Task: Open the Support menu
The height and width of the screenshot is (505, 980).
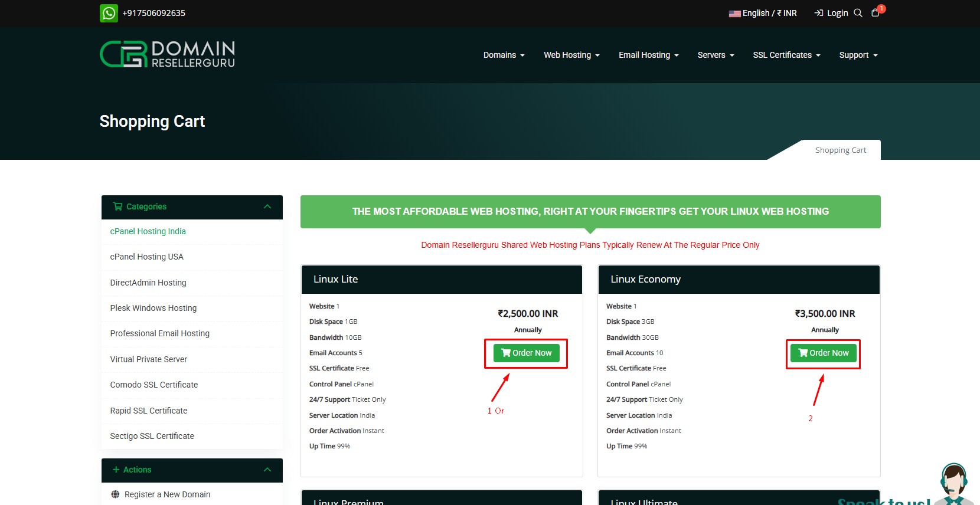Action: pos(858,55)
